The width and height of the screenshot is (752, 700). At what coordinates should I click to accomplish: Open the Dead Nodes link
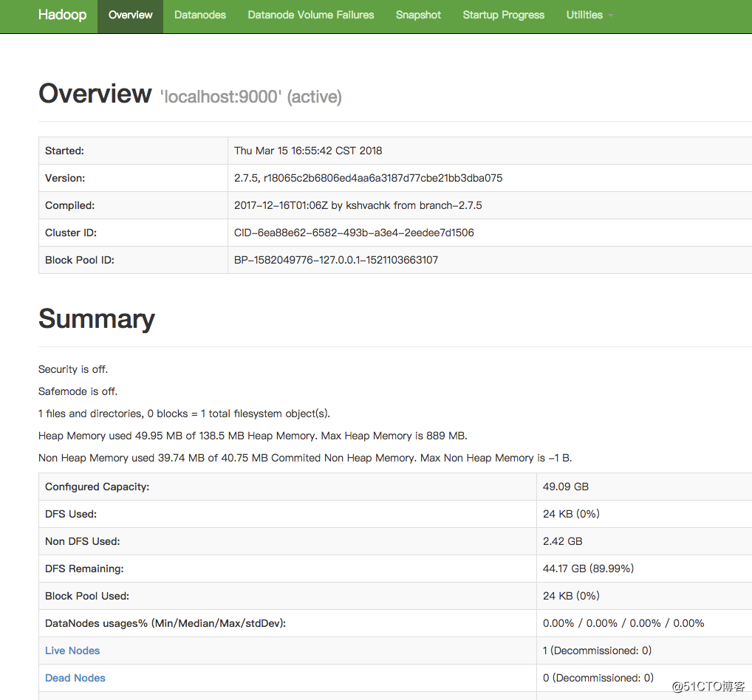coord(75,678)
